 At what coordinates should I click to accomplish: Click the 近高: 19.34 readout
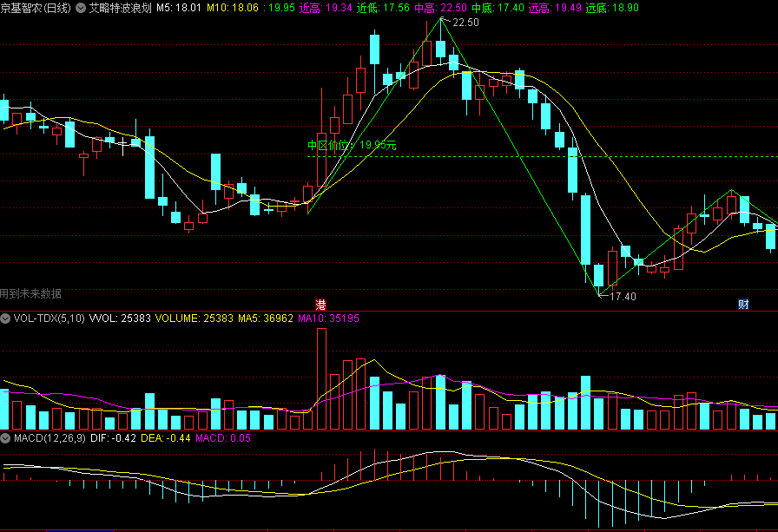point(326,8)
